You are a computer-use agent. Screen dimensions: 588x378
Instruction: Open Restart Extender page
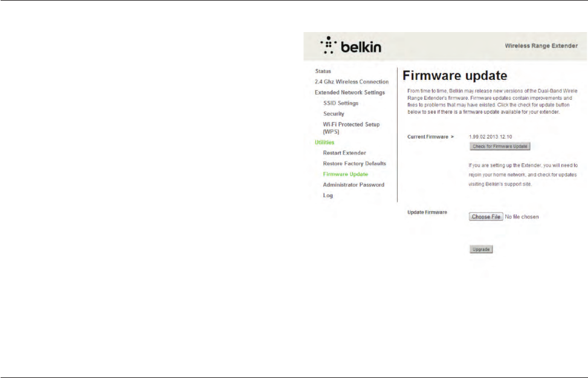344,153
